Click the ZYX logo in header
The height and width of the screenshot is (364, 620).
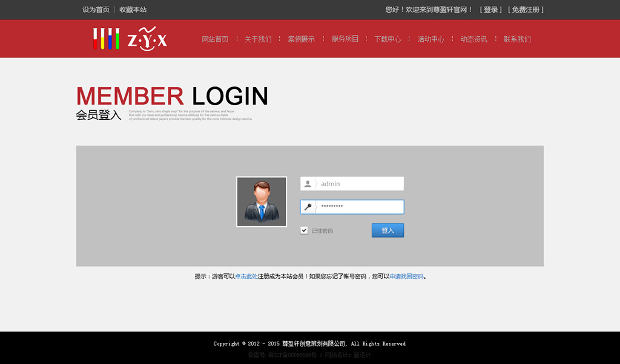[x=130, y=39]
